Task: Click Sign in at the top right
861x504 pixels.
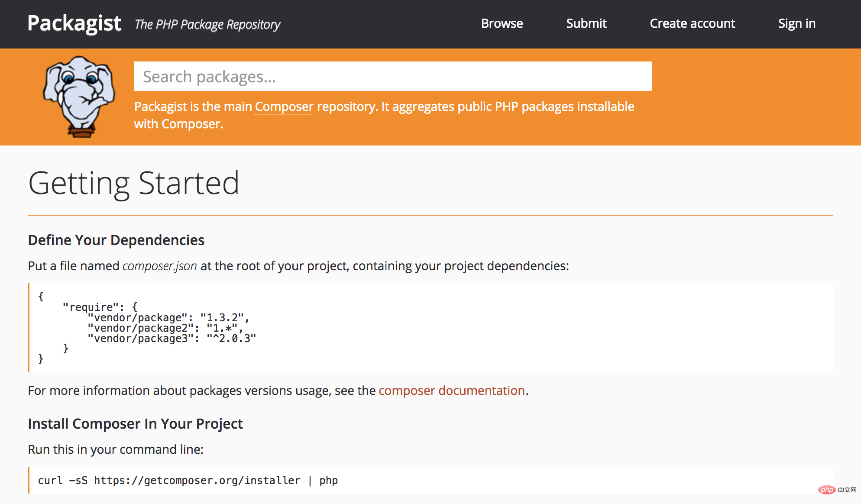Action: 796,24
